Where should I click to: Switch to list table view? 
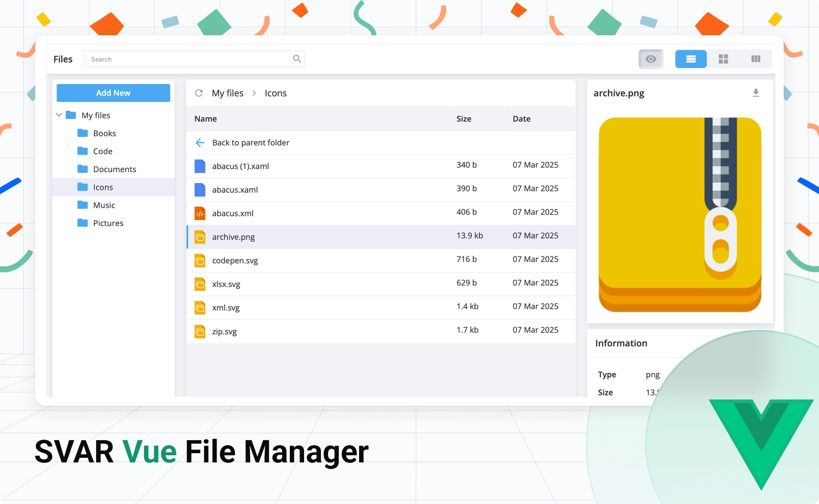(x=691, y=59)
